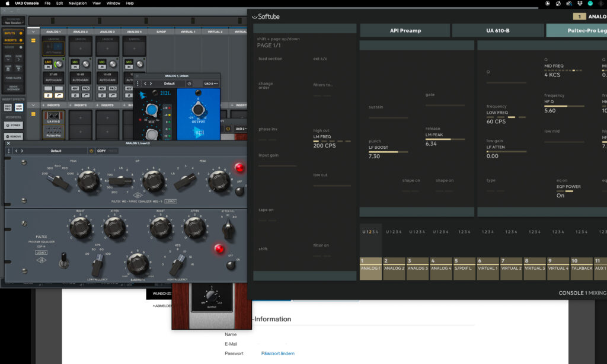Open the Window menu
Image resolution: width=607 pixels, height=364 pixels.
click(113, 3)
